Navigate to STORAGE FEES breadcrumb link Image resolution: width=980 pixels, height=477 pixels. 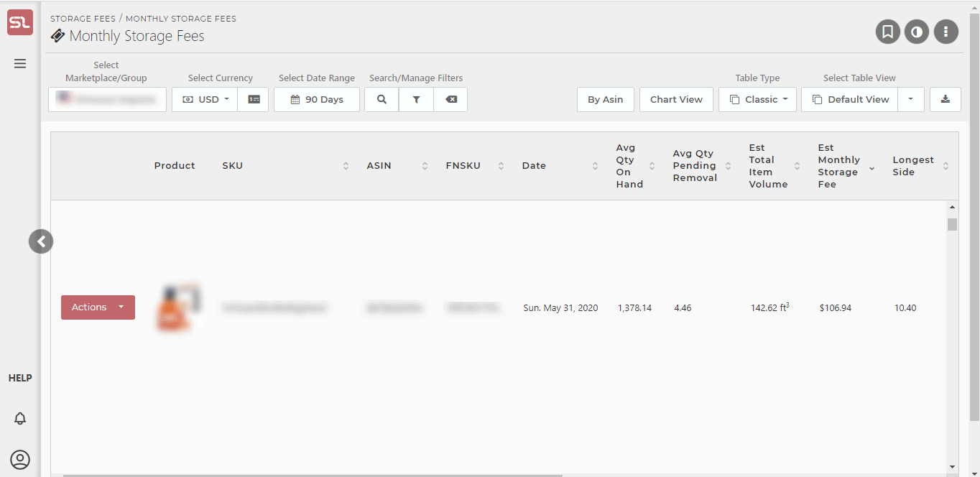83,18
